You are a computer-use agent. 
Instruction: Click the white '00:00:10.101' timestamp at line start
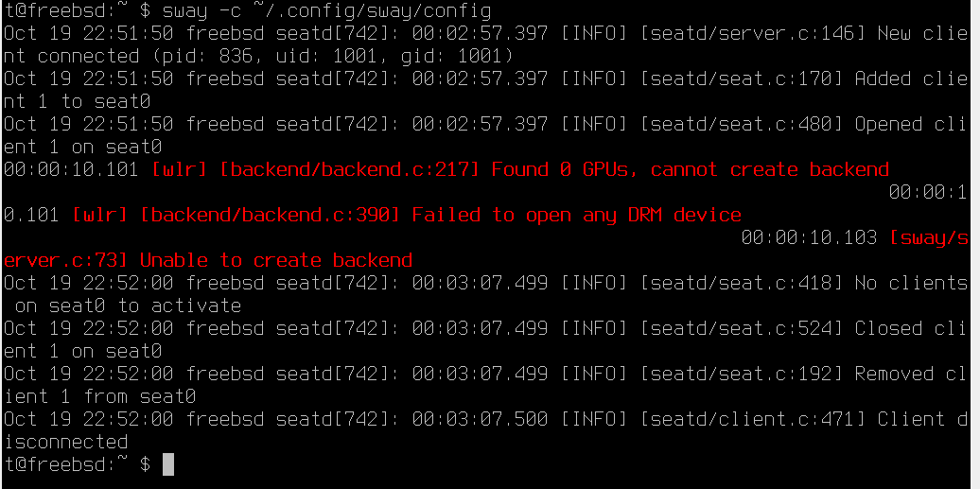(72, 169)
